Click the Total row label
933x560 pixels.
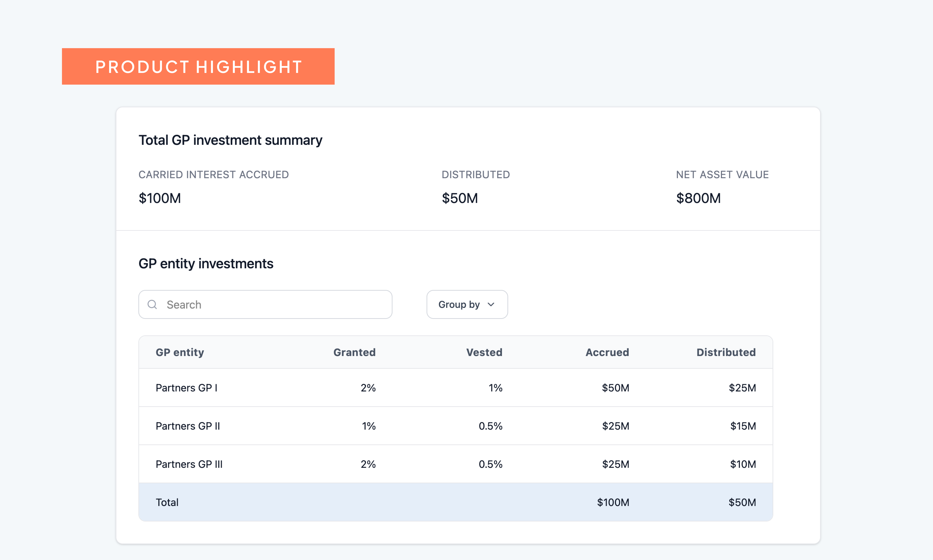tap(167, 502)
